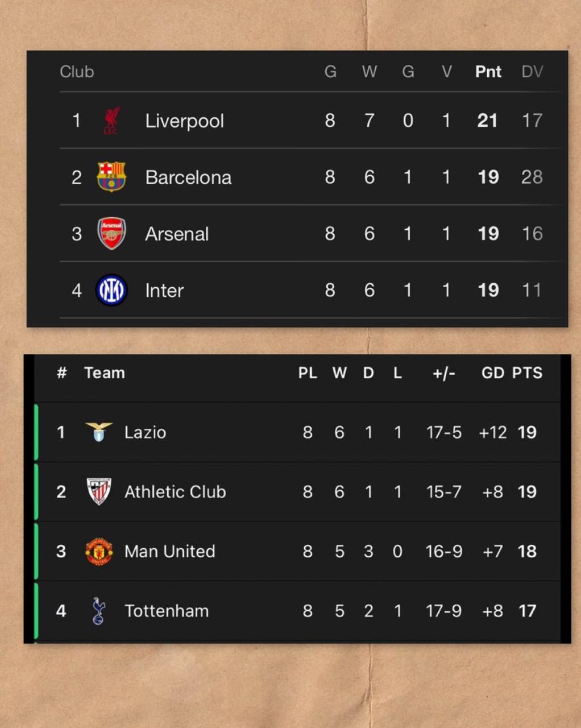Click the Lazio eagle crest
The image size is (581, 728).
coord(99,432)
